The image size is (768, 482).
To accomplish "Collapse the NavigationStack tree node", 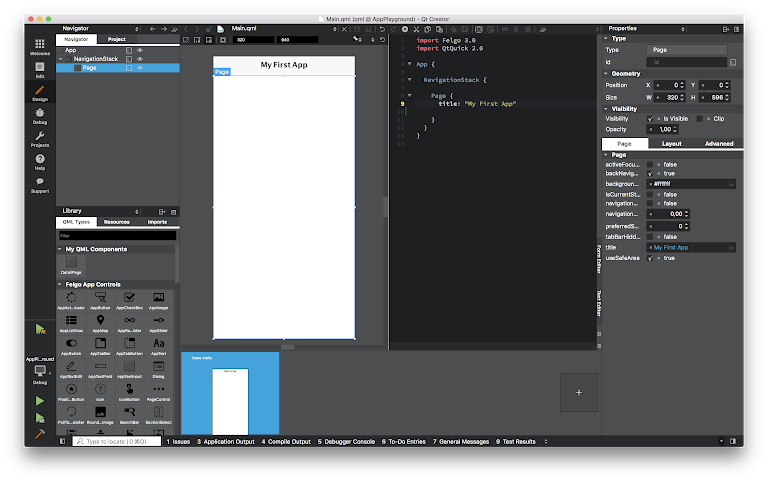I will tap(62, 59).
